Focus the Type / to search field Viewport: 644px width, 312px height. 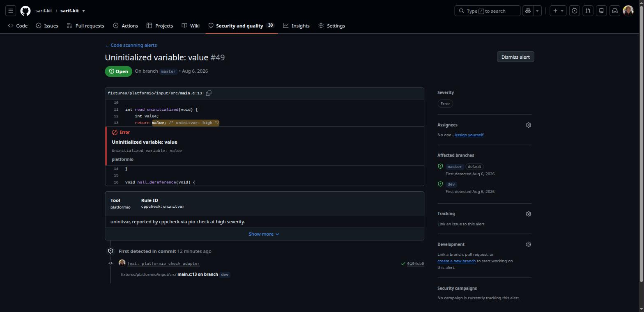488,11
